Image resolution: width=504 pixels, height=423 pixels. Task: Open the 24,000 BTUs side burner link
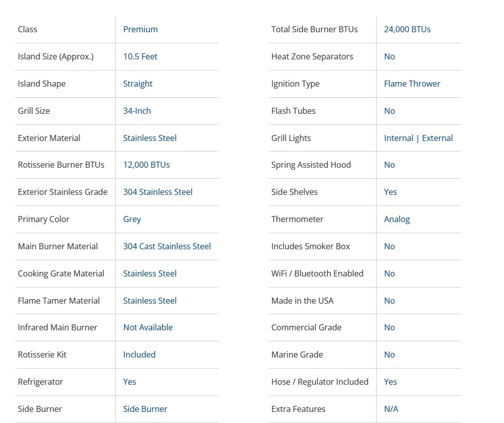[407, 29]
